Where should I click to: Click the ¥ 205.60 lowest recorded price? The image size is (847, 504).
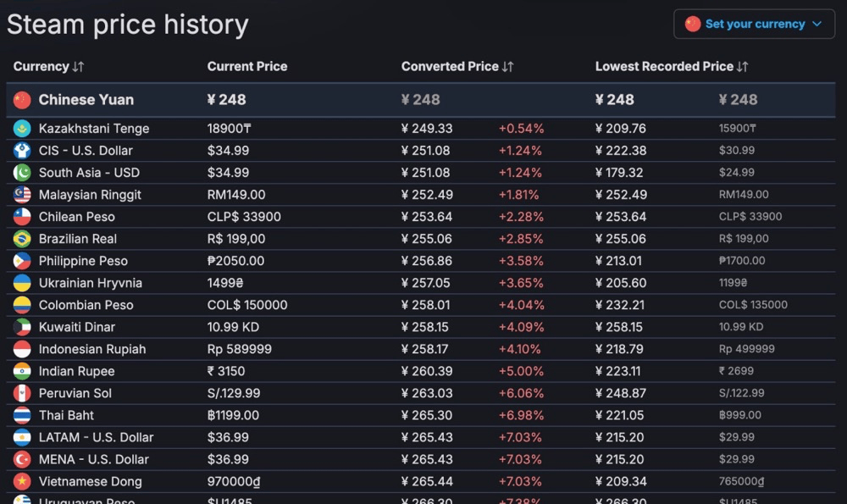coord(621,283)
